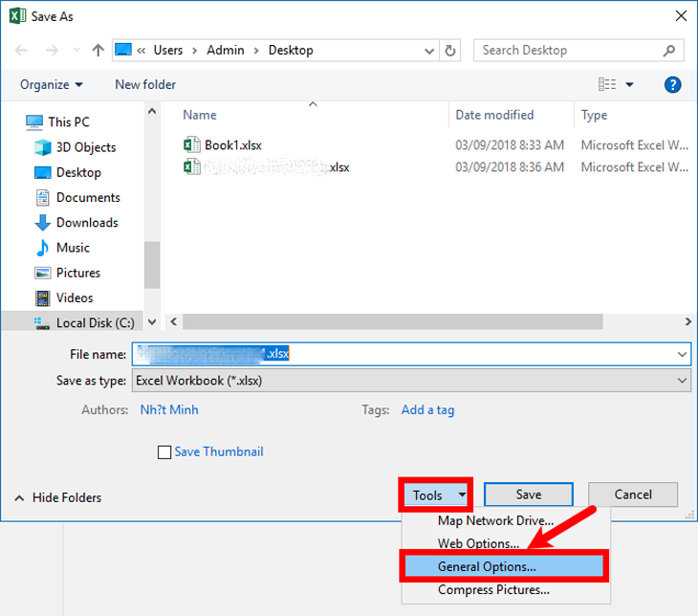Expand the Save as type dropdown
The image size is (698, 616).
[x=682, y=380]
